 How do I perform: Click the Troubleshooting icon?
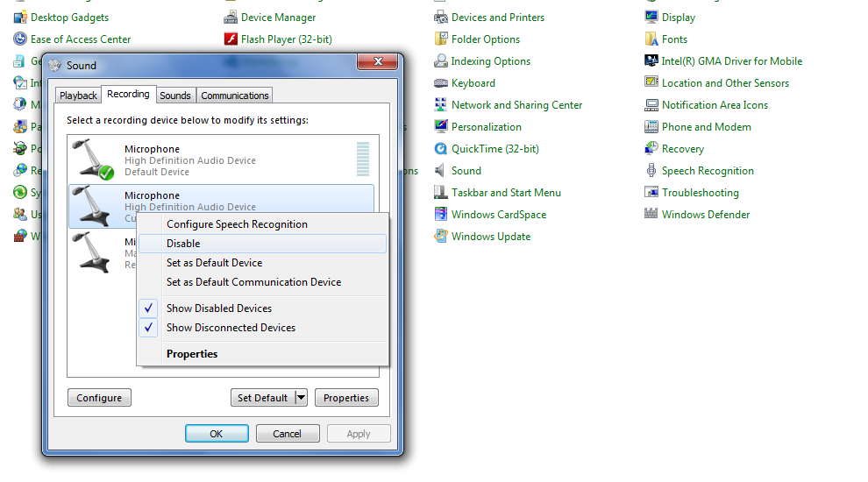tap(651, 193)
